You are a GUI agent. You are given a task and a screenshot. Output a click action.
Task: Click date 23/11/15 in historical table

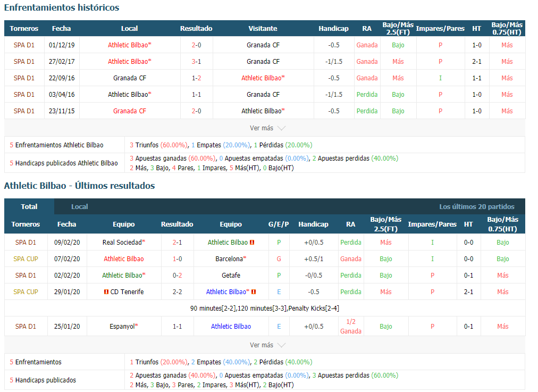(62, 111)
